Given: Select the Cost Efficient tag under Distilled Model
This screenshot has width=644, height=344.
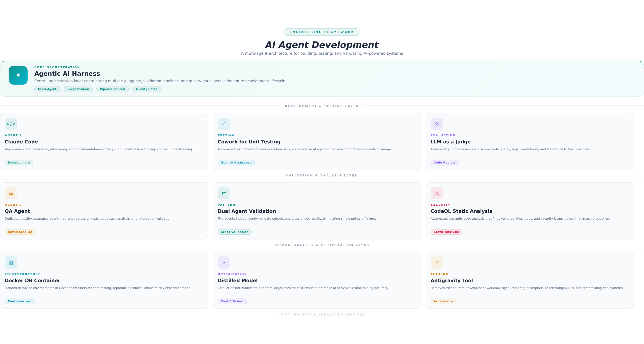Looking at the screenshot, I should pyautogui.click(x=232, y=301).
